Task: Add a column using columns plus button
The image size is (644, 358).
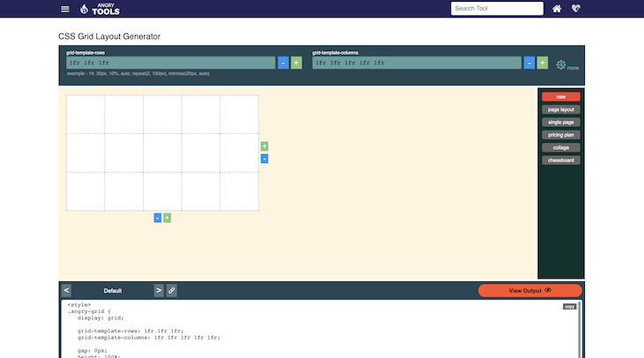Action: point(543,63)
